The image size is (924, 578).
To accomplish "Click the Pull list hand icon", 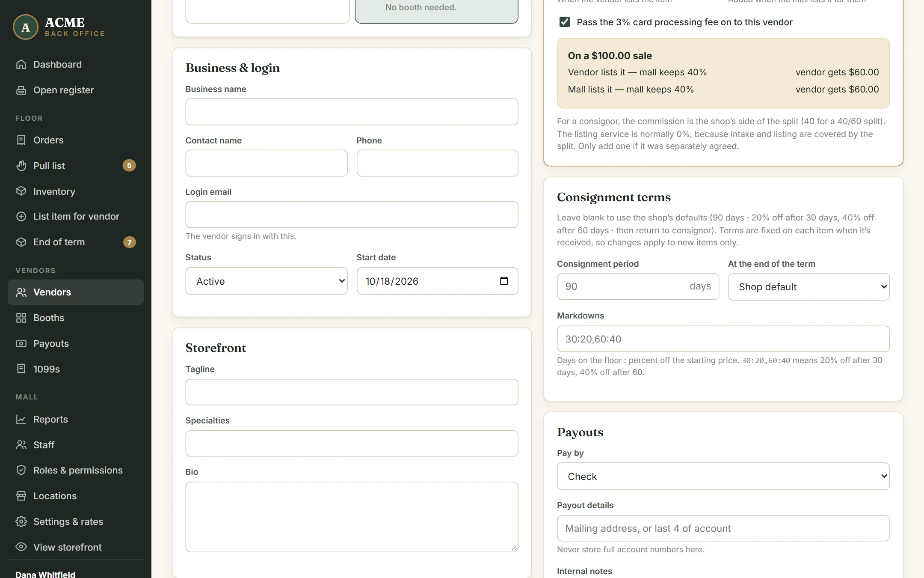I will pos(21,166).
